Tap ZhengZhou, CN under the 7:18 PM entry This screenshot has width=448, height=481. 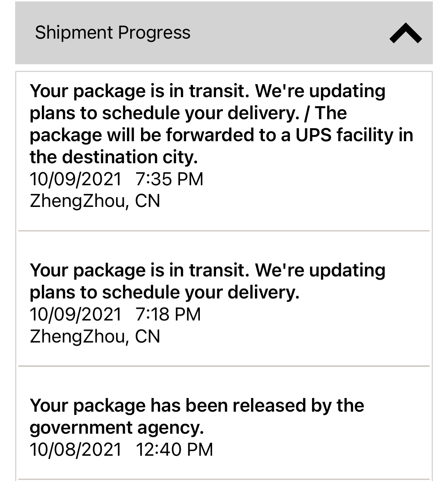(95, 336)
